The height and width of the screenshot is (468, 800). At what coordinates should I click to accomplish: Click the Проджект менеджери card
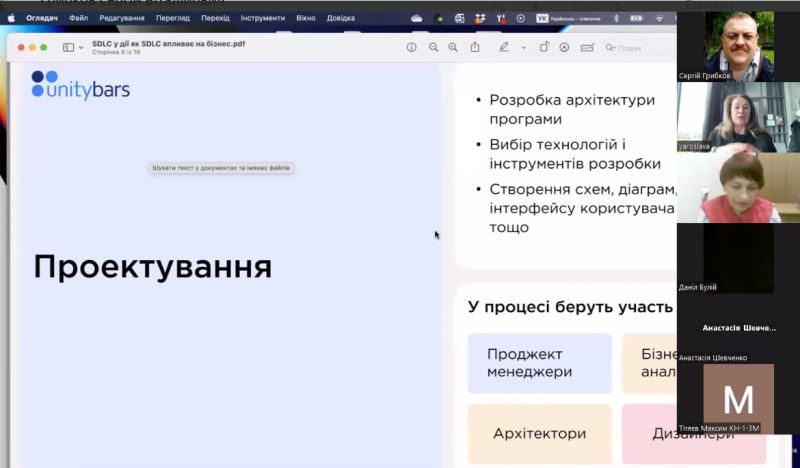(539, 363)
